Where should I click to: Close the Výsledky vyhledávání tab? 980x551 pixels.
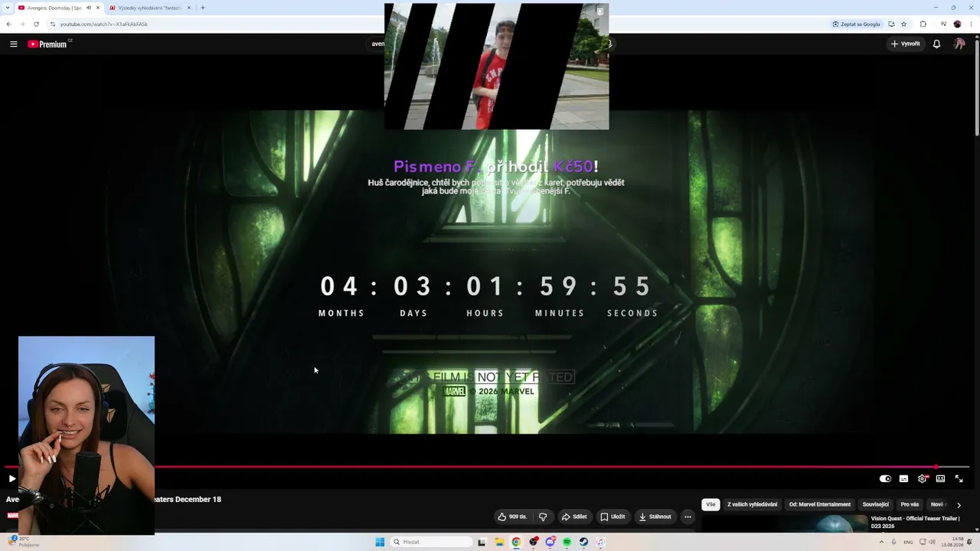coord(189,8)
